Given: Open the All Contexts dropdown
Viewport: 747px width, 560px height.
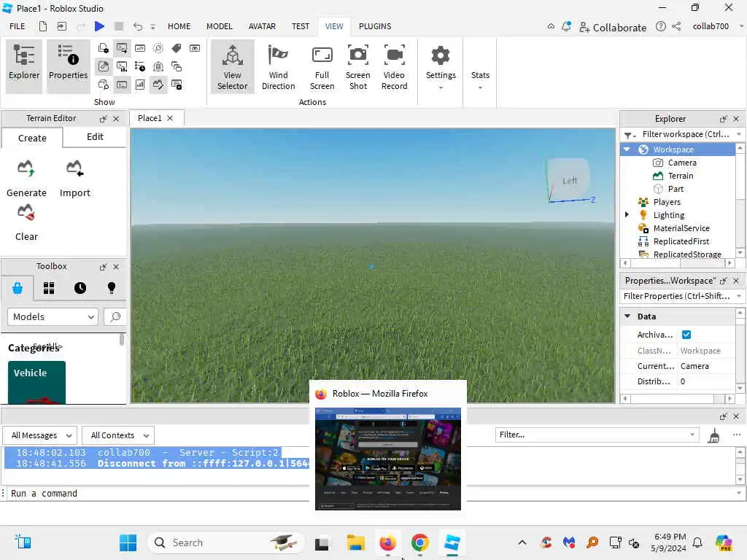Looking at the screenshot, I should (x=118, y=435).
